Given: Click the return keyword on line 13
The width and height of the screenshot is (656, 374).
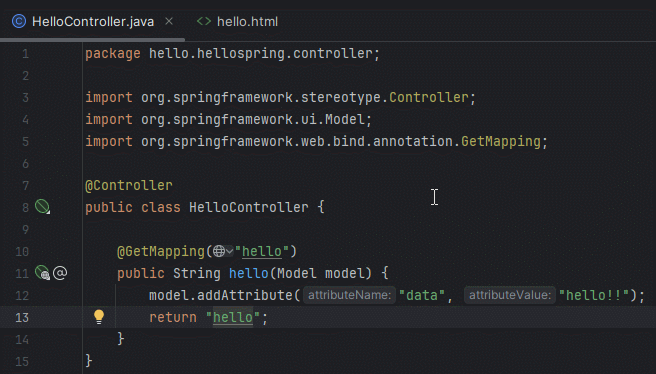Looking at the screenshot, I should (x=173, y=317).
